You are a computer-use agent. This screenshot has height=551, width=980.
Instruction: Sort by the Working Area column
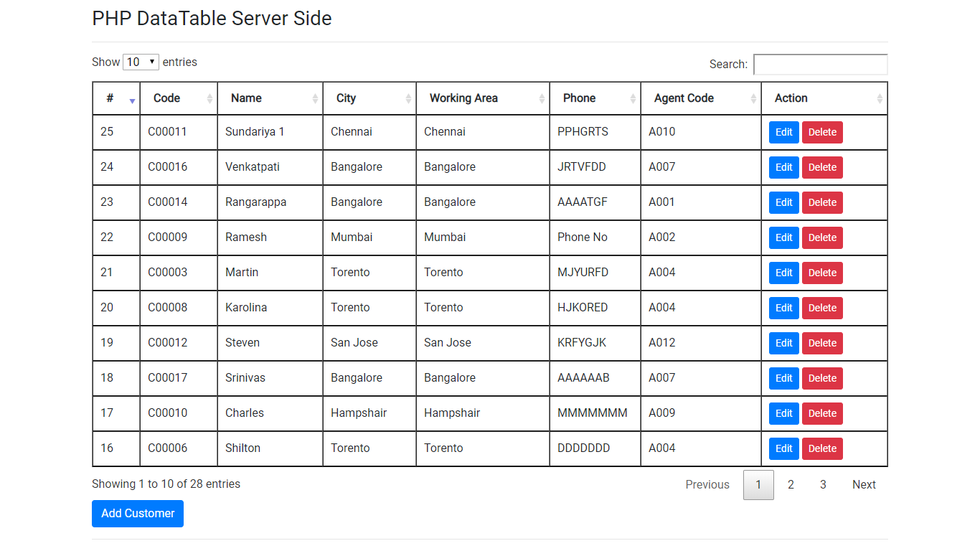click(x=542, y=98)
